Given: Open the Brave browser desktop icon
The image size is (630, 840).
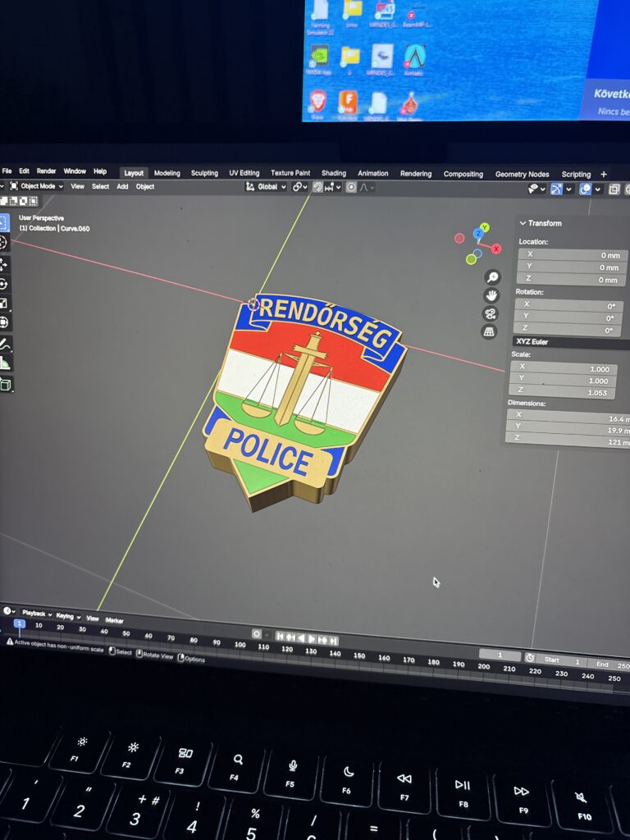Looking at the screenshot, I should (317, 101).
